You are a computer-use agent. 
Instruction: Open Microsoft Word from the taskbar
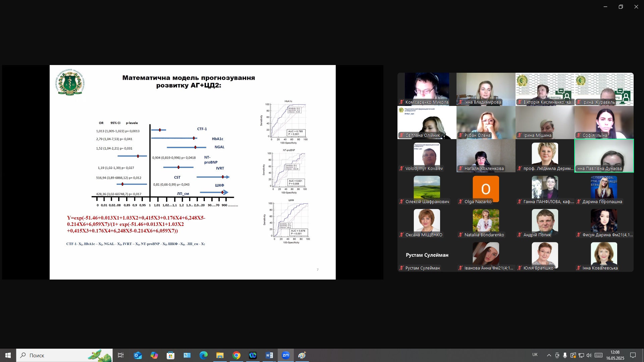click(x=269, y=355)
